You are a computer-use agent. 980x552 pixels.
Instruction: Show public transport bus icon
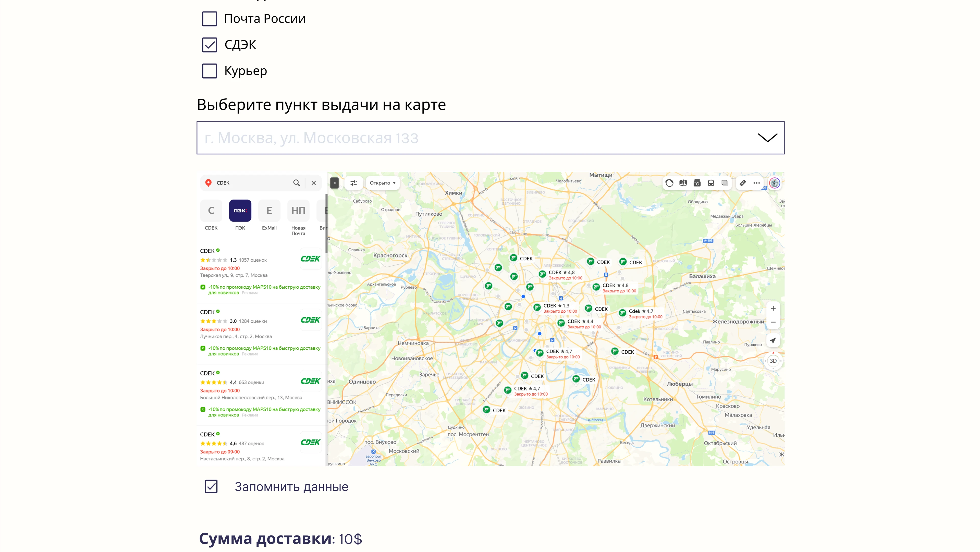click(711, 183)
